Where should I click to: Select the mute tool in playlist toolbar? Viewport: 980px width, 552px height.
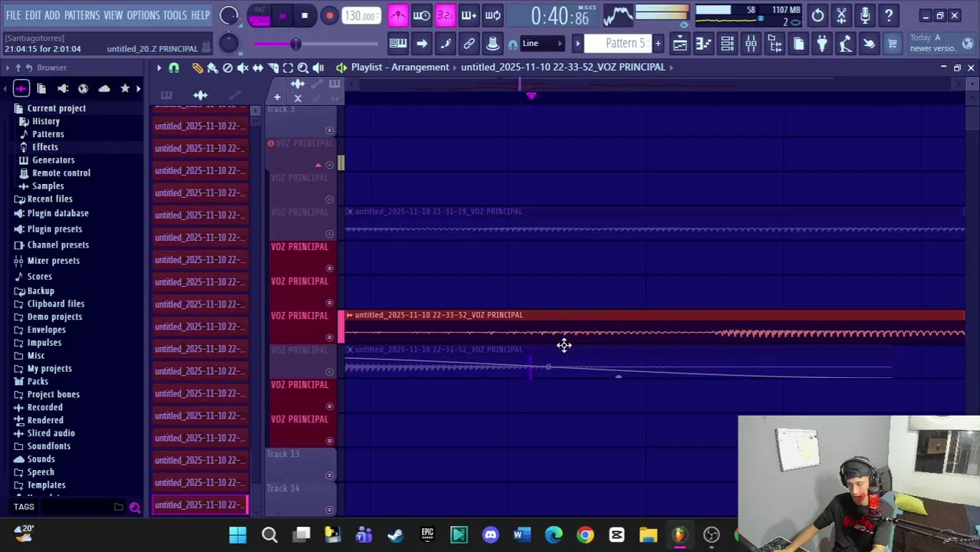(x=243, y=67)
